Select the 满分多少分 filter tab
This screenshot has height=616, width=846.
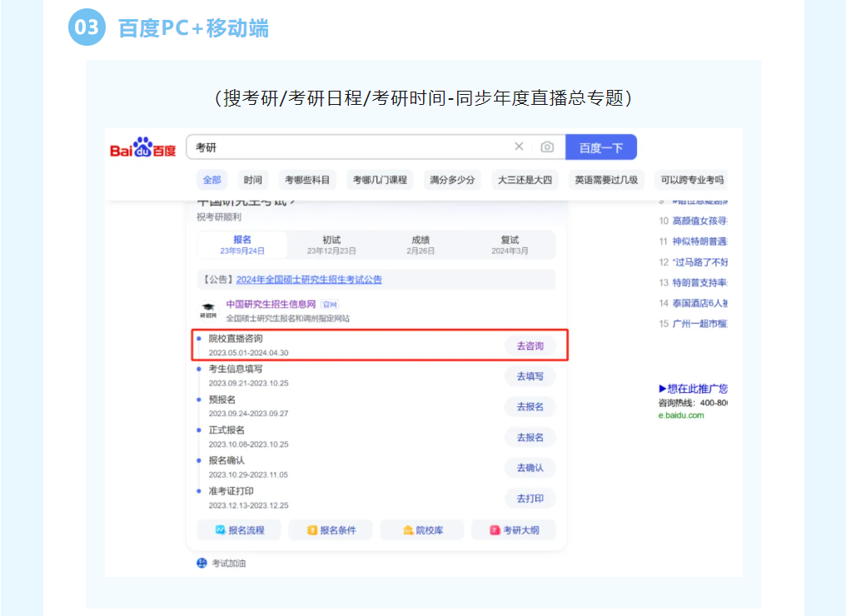click(x=452, y=180)
